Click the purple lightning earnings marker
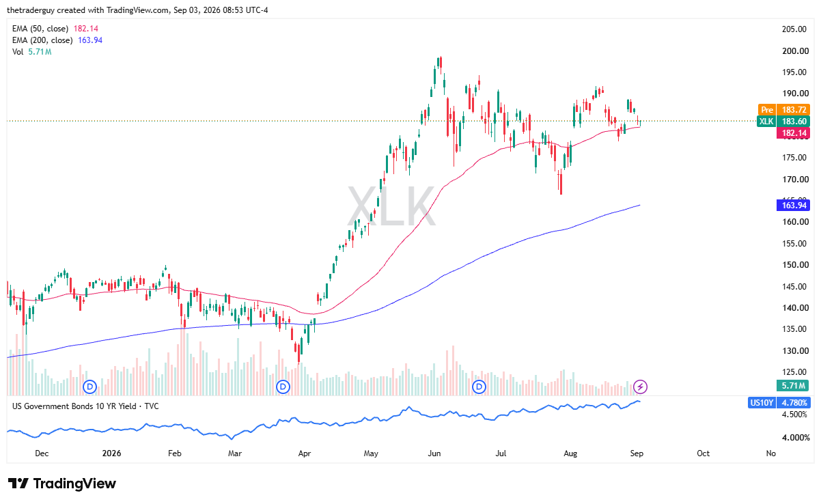This screenshot has height=504, width=821. coord(640,387)
